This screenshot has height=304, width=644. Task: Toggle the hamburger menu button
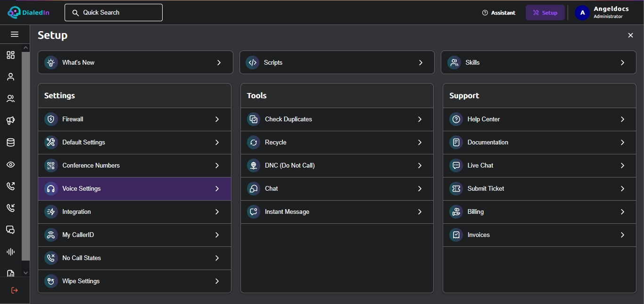(15, 34)
